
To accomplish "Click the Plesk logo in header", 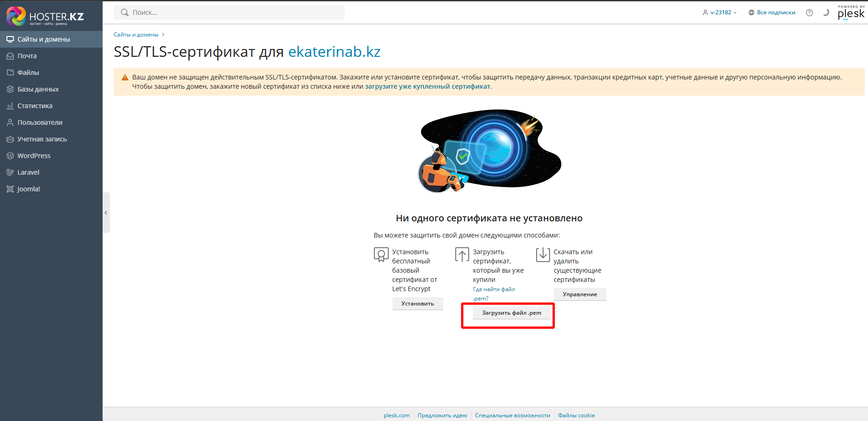I will (x=851, y=13).
